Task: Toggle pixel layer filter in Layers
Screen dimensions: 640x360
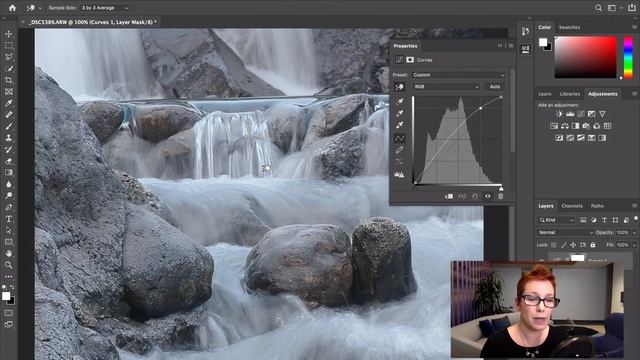Action: pyautogui.click(x=583, y=220)
